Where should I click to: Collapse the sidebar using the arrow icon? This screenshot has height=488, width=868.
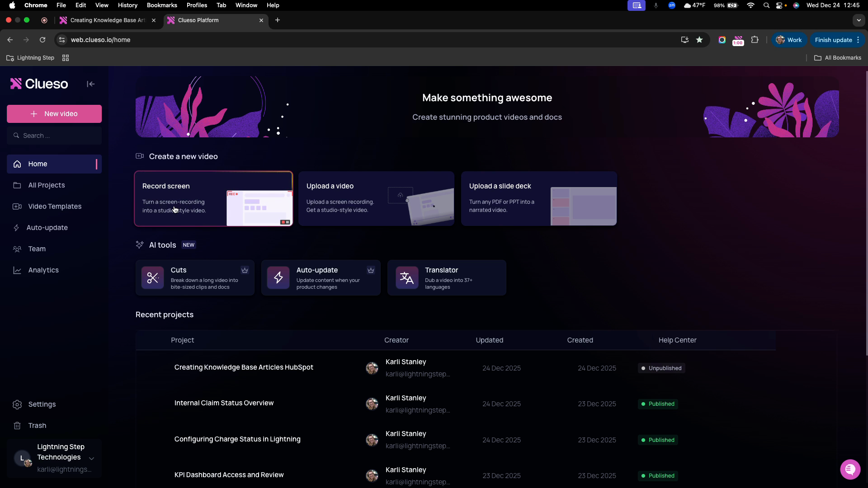tap(90, 84)
